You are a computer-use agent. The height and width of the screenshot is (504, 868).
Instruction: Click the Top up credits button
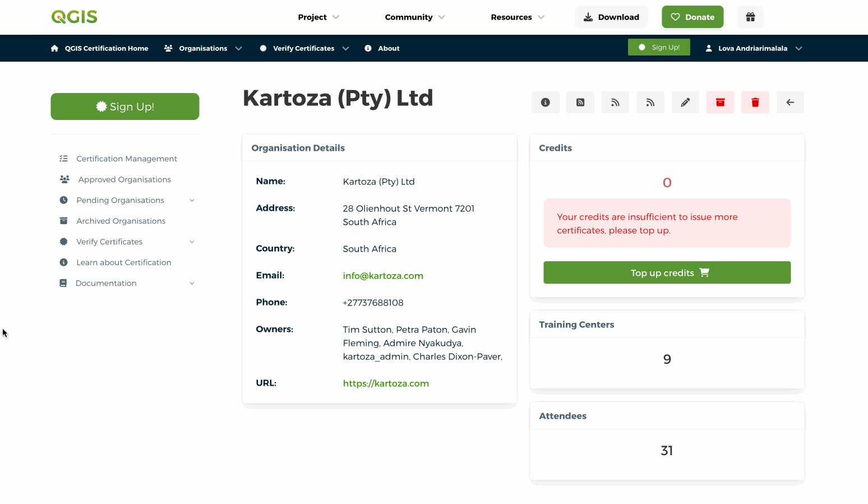(x=667, y=272)
